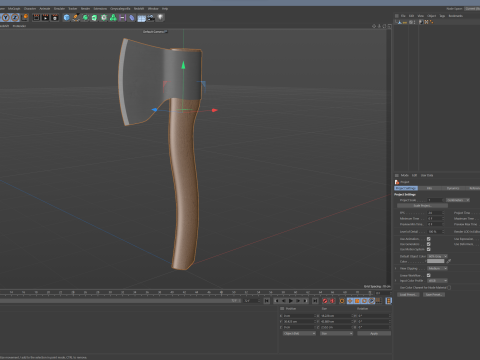Open Attribute Manager Mode menu
This screenshot has width=480, height=360.
pos(405,175)
